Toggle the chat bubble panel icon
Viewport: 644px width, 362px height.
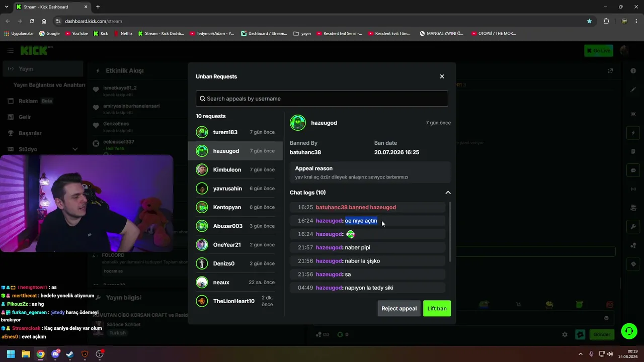point(633,170)
